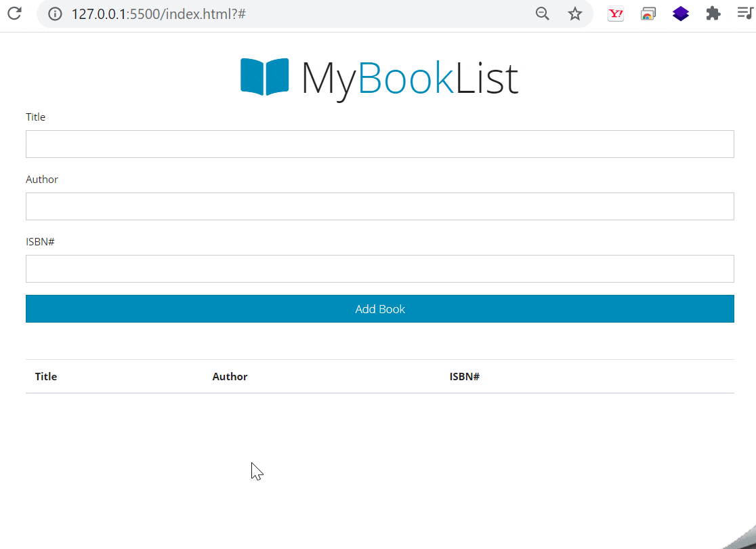Click the Title form label
Screen dimensions: 756x549
pos(35,117)
